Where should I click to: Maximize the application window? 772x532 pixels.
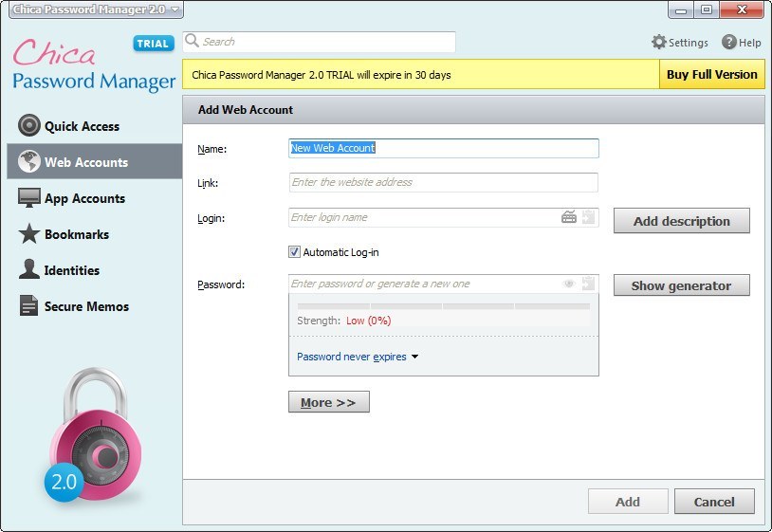(707, 9)
